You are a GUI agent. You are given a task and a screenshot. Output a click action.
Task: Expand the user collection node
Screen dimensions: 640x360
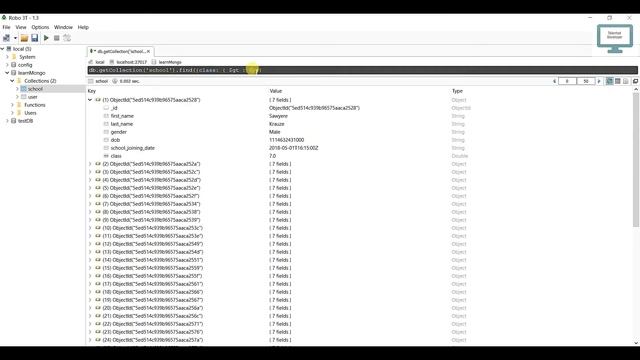tap(17, 97)
